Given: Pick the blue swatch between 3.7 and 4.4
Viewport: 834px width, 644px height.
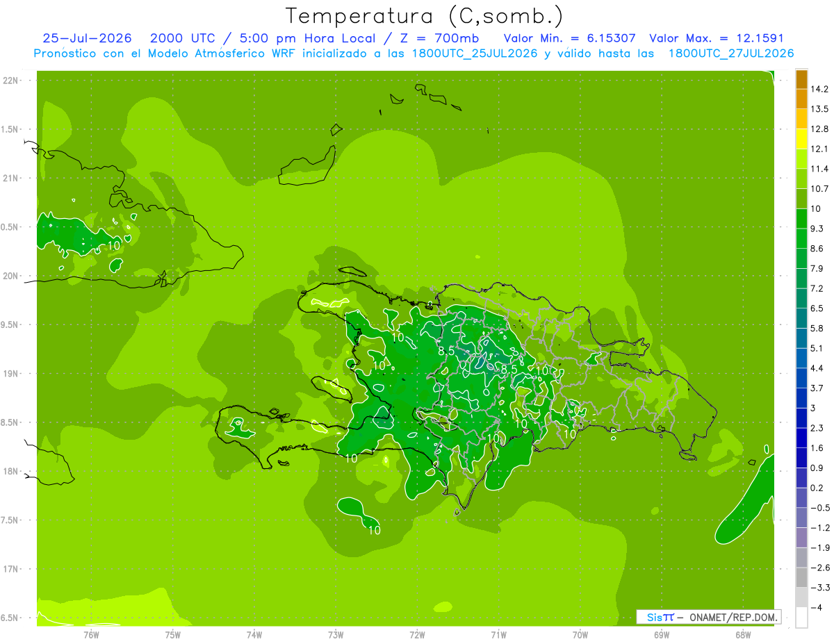Looking at the screenshot, I should click(801, 378).
